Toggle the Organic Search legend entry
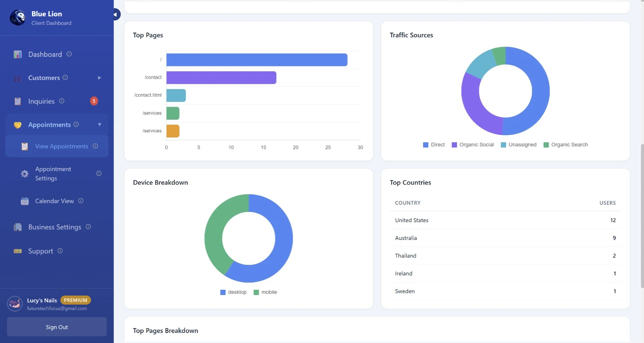 [x=566, y=145]
